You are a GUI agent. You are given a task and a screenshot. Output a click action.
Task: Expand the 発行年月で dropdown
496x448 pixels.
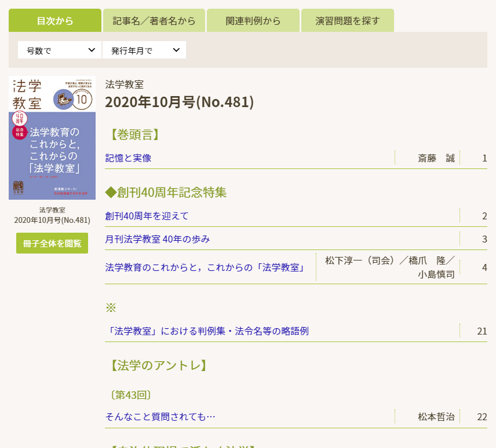click(x=144, y=50)
